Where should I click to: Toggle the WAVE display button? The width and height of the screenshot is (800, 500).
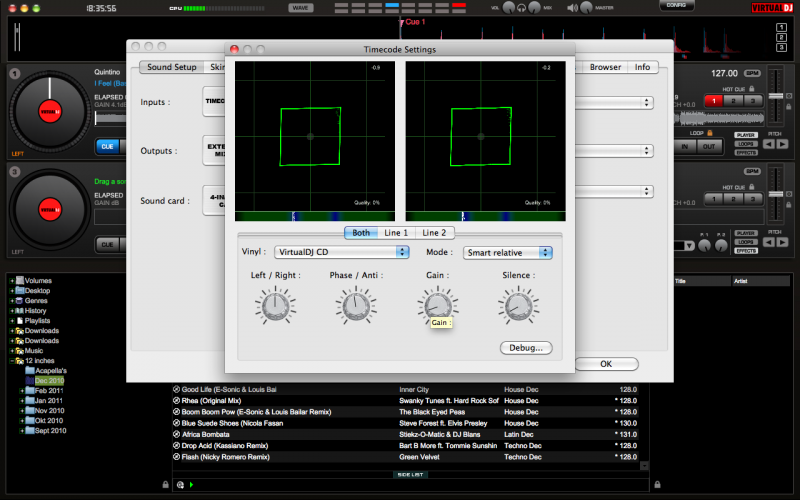coord(301,8)
